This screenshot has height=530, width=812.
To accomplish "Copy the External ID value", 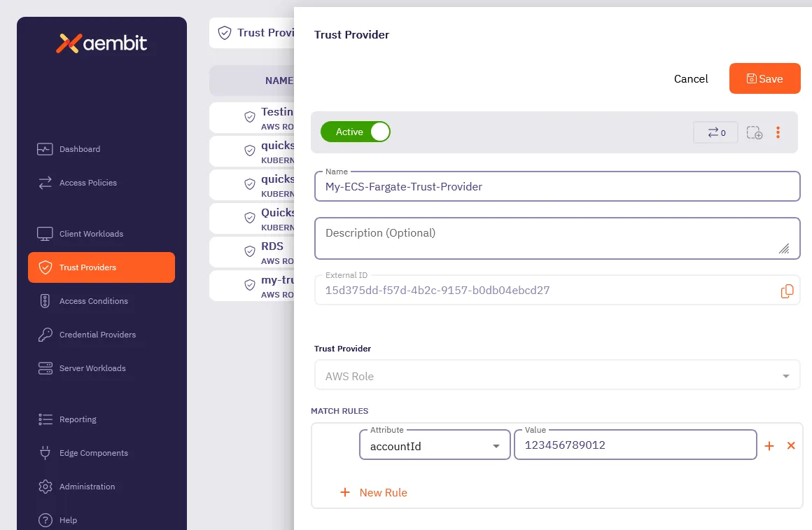I will [x=787, y=290].
